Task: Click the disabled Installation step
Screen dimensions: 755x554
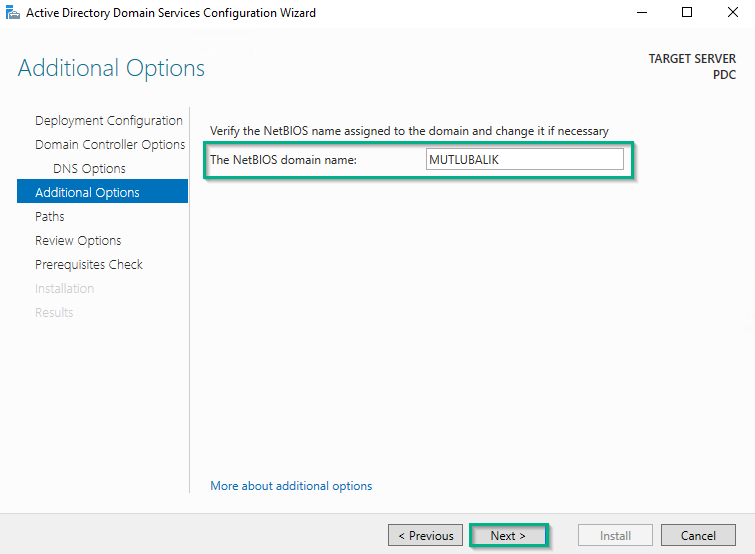Action: click(x=65, y=289)
